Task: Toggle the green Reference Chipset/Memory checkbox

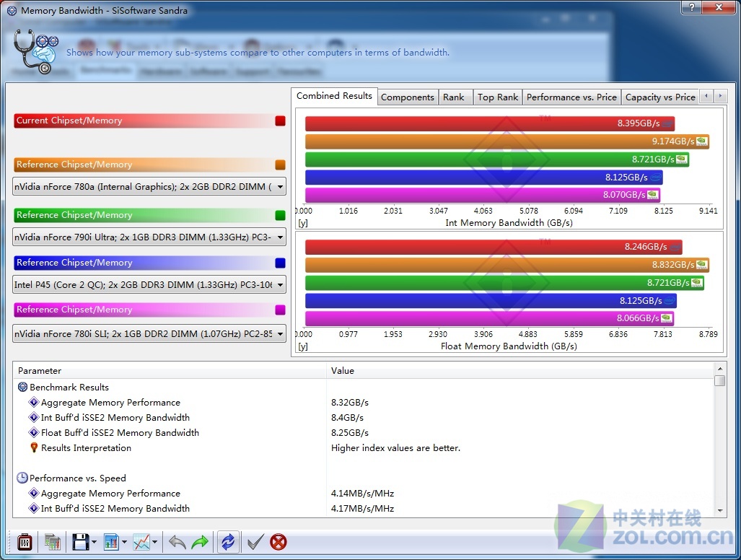Action: [280, 216]
